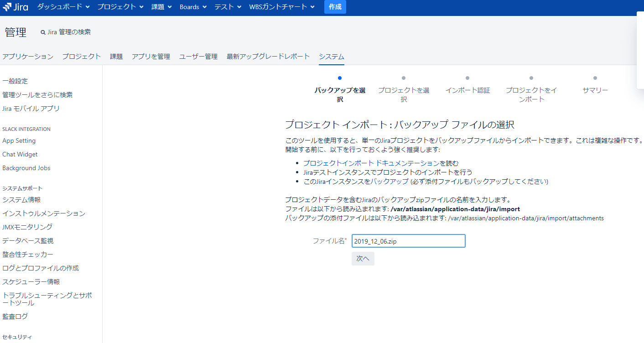Click 管理ツールをさらに検索 link
This screenshot has width=644, height=343.
click(x=37, y=95)
